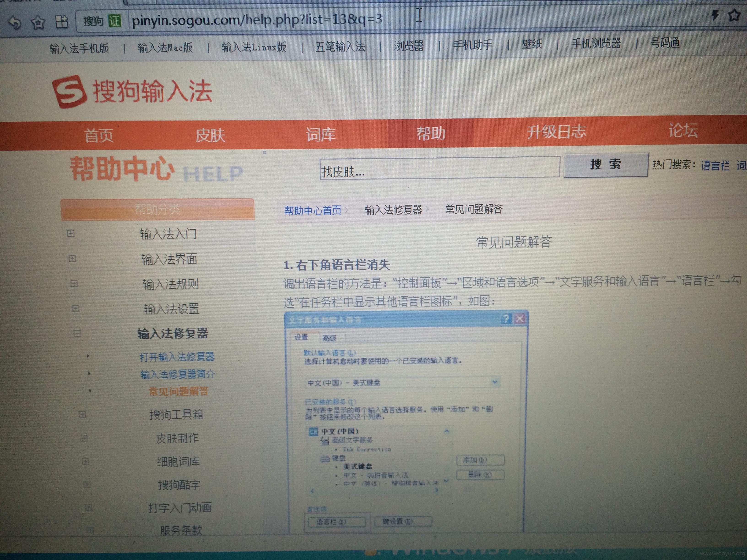Expand the 输入法入门 category plus icon
This screenshot has width=747, height=560.
pos(70,233)
